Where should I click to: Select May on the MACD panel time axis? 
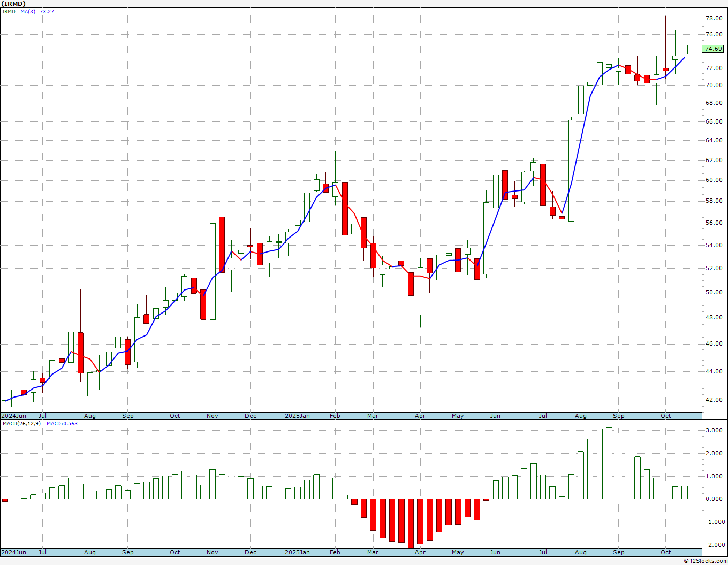point(458,552)
